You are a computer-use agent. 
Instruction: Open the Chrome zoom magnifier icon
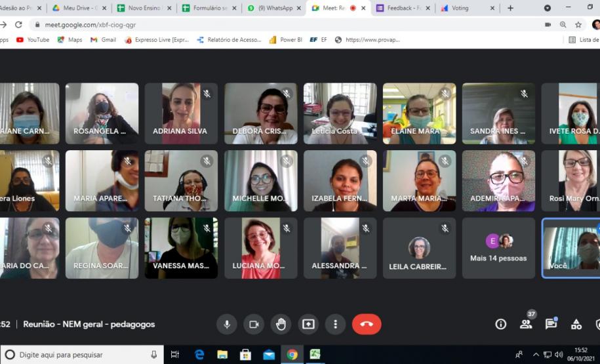563,24
